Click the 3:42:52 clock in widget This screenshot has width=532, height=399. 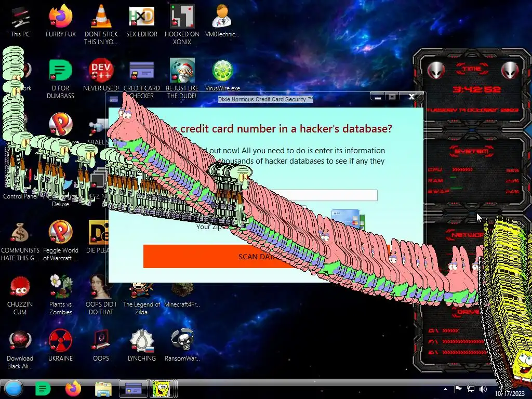click(x=477, y=89)
